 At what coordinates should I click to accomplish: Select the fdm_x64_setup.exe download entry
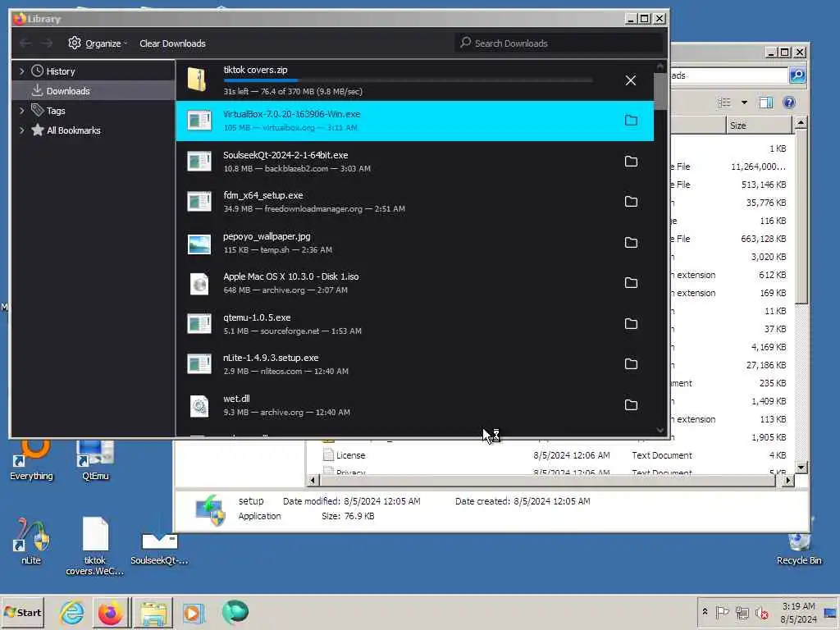(x=414, y=202)
